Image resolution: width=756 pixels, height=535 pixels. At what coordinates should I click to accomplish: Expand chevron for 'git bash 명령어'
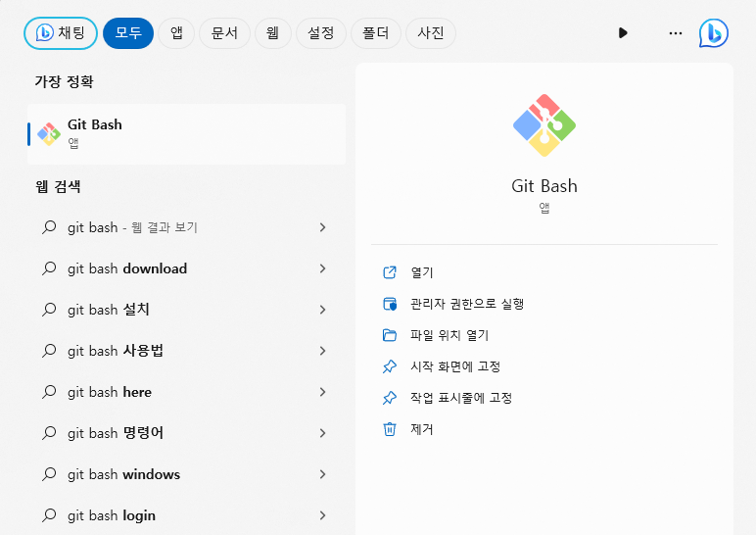click(x=322, y=433)
